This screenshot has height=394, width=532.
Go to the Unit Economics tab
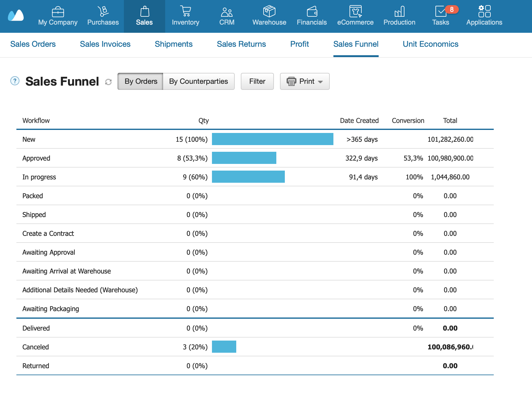(430, 44)
